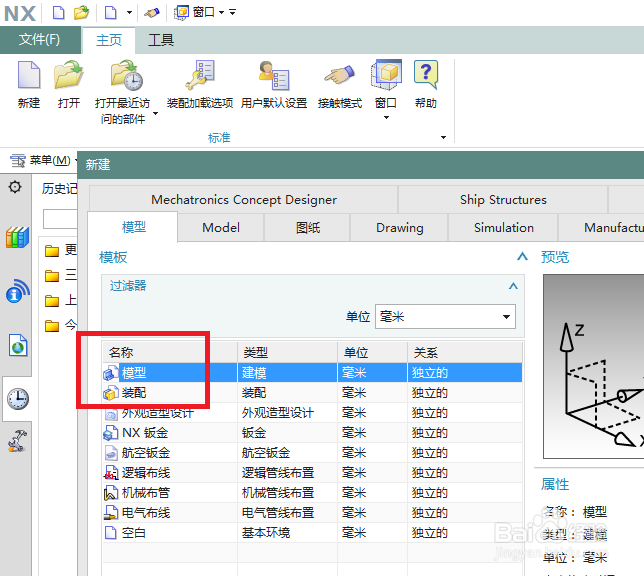Click the template preview image

pyautogui.click(x=593, y=366)
